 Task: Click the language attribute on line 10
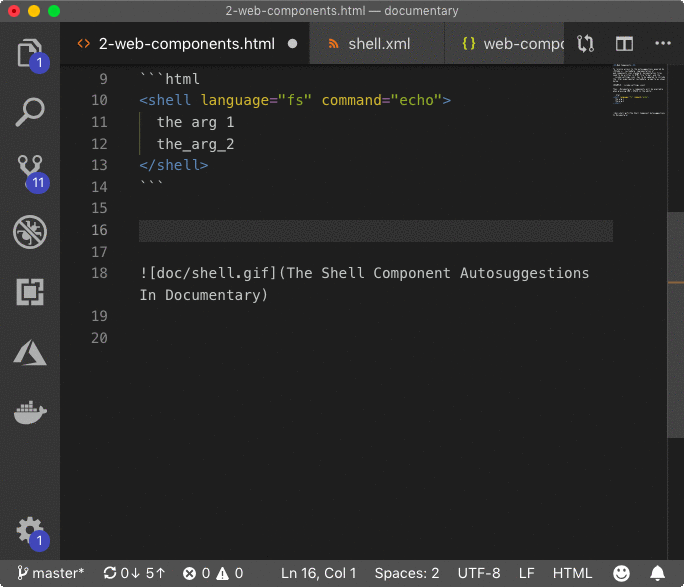[235, 100]
